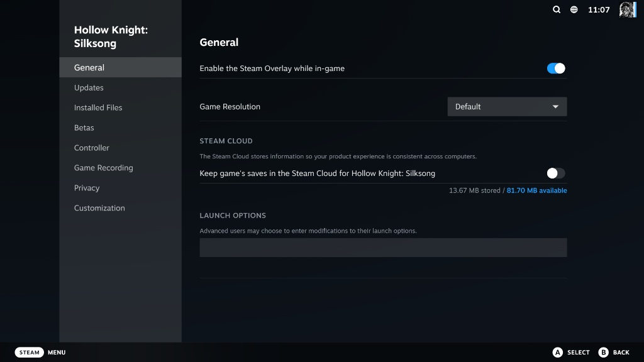The image size is (644, 362).
Task: Open the language globe icon
Action: [x=573, y=9]
